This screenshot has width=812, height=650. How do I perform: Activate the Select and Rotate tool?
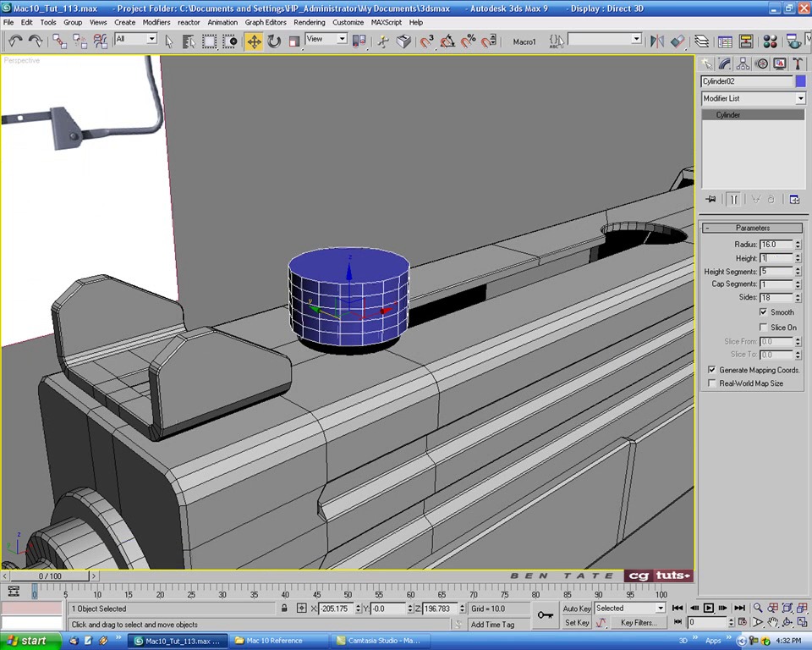[274, 41]
